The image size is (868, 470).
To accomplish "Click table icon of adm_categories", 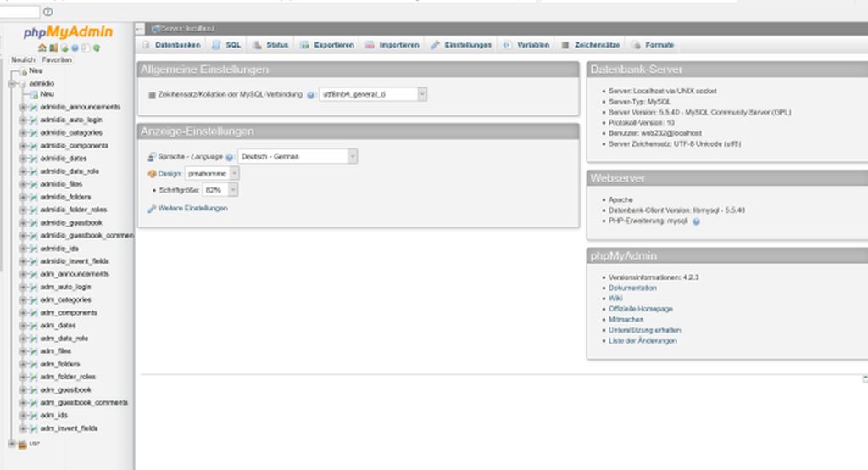I will 33,299.
